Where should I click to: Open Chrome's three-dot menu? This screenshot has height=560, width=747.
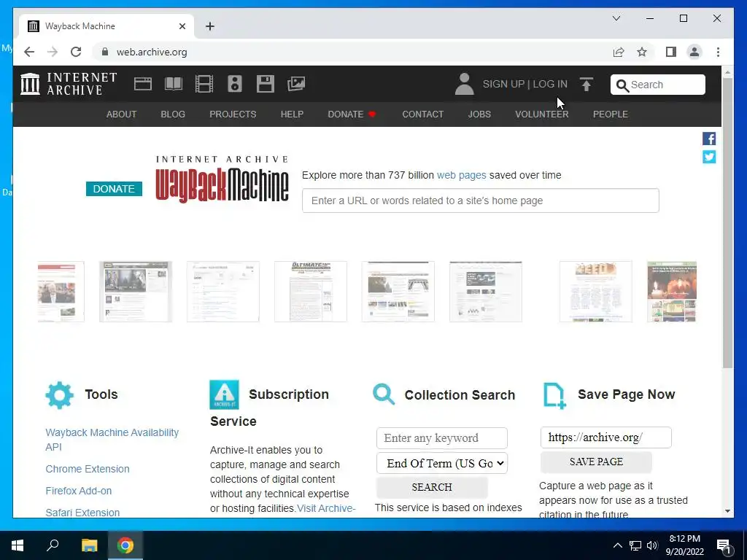click(718, 52)
